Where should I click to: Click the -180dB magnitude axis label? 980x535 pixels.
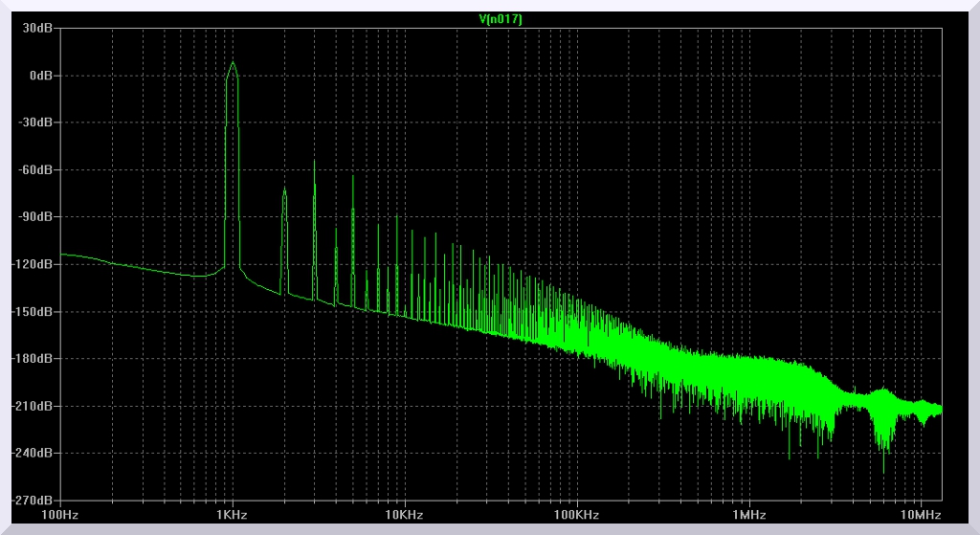tap(32, 359)
